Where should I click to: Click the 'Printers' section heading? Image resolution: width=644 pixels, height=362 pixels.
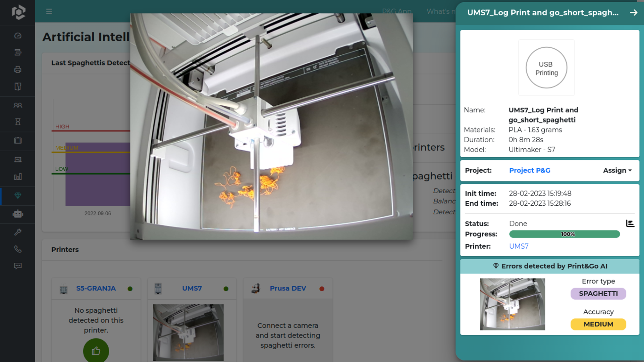65,250
